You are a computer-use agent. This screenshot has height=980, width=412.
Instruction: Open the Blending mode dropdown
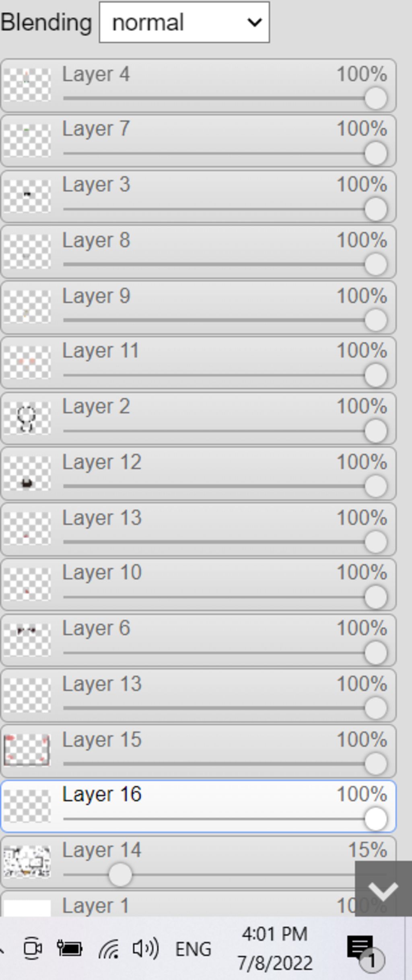pos(184,22)
